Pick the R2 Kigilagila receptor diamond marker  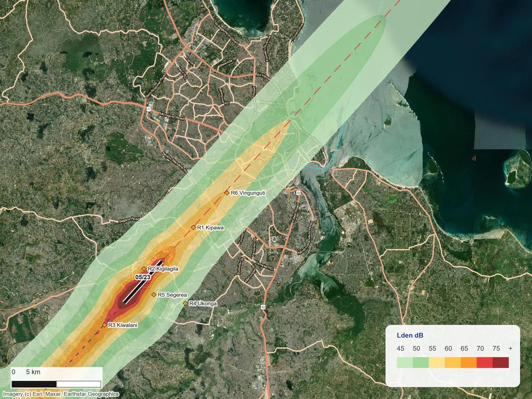pyautogui.click(x=144, y=269)
